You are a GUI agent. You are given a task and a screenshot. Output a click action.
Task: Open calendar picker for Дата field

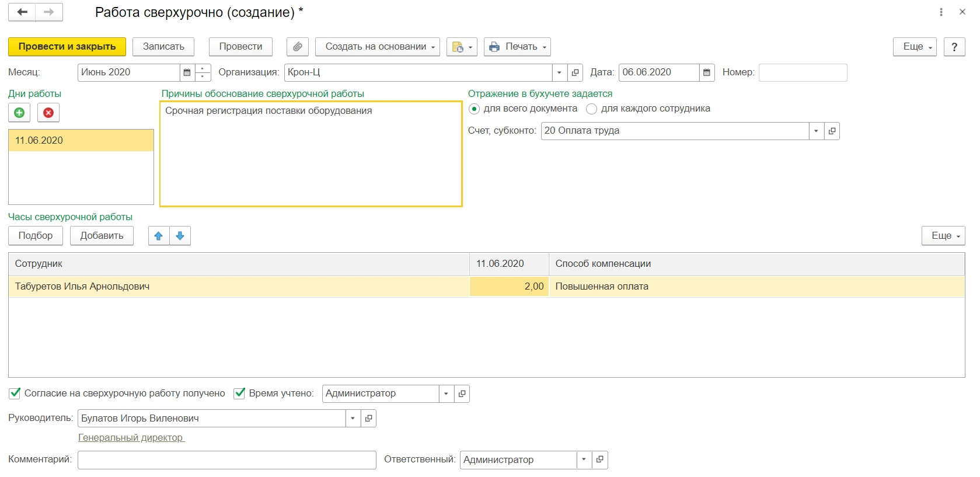707,72
